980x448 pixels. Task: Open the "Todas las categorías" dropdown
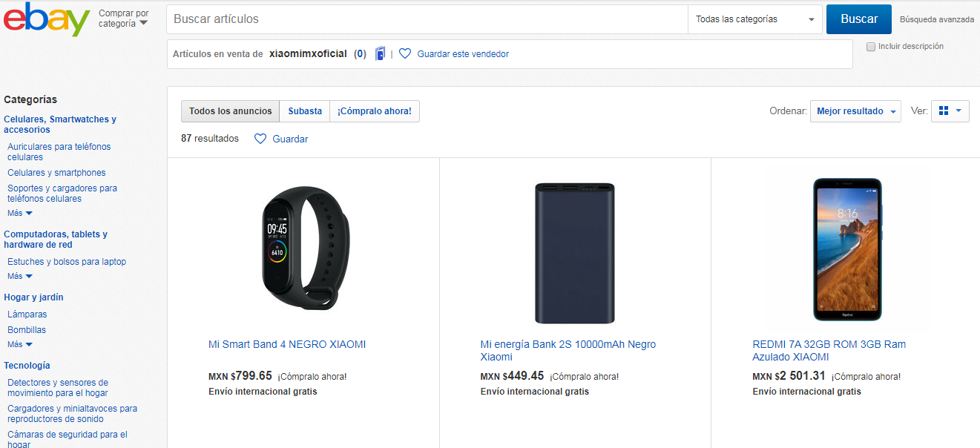pos(754,19)
